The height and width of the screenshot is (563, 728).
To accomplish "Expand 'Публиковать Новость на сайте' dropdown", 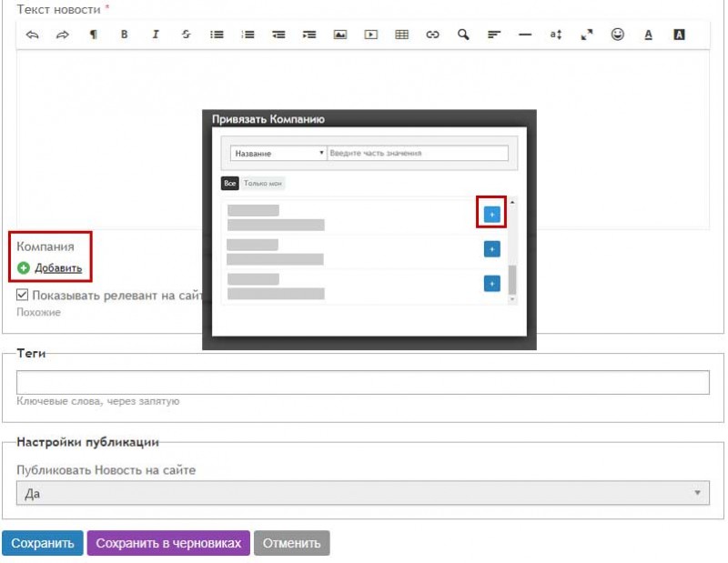I will pos(362,493).
